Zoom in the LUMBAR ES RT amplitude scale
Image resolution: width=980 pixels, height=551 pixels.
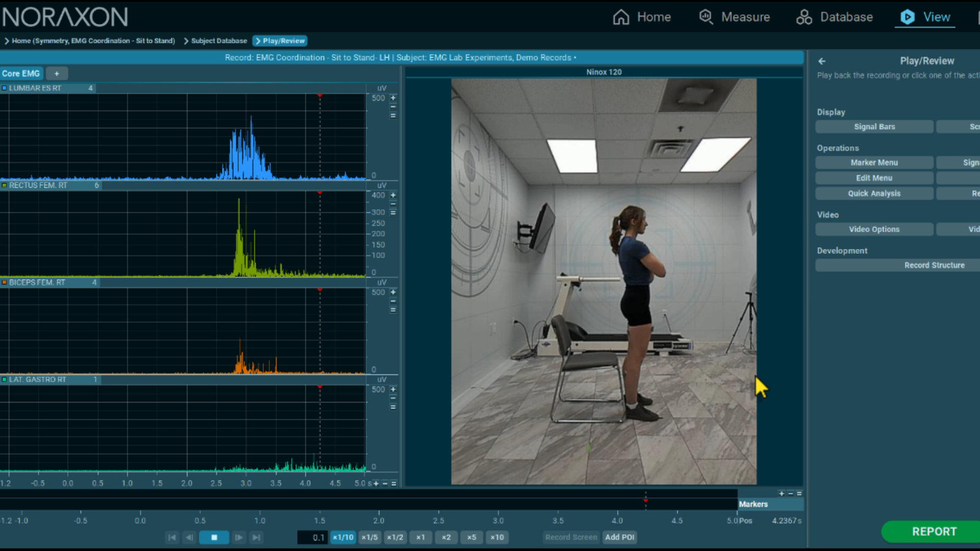[x=393, y=98]
